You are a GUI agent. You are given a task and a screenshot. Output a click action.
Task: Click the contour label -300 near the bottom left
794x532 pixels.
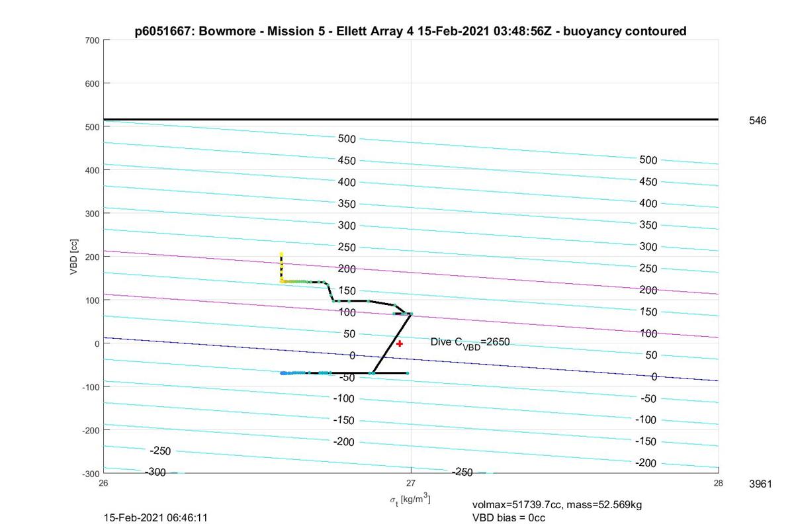click(155, 472)
